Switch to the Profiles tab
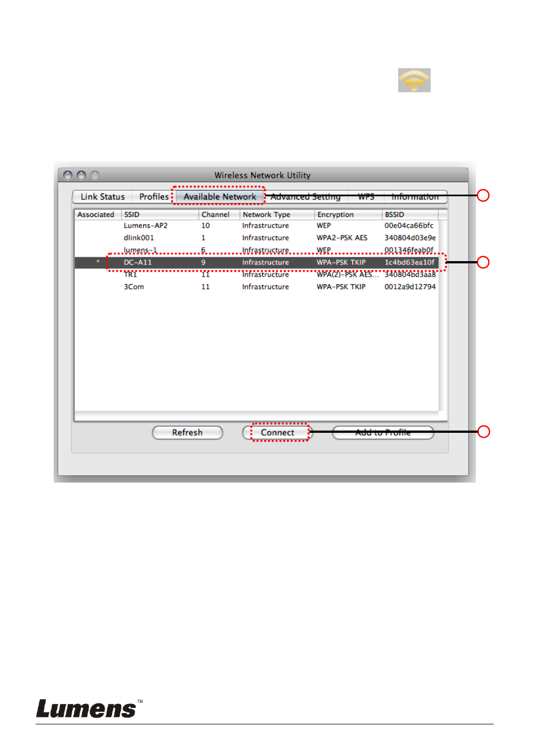This screenshot has height=756, width=533. (153, 197)
